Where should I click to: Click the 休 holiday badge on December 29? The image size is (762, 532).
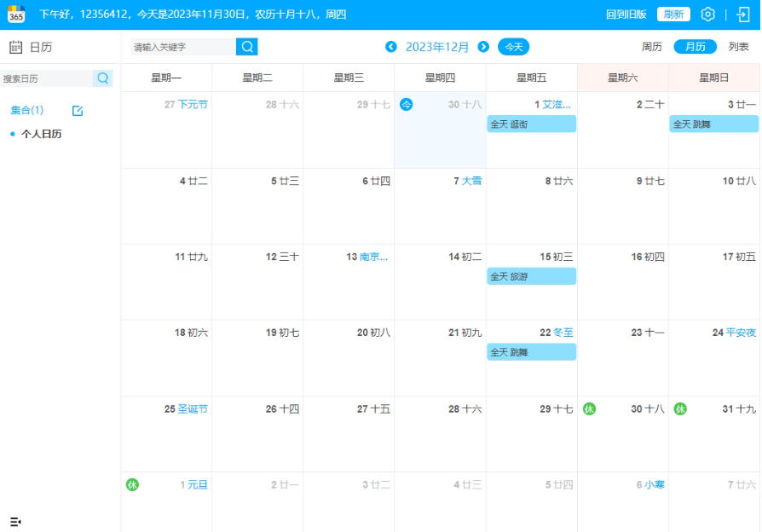click(588, 408)
